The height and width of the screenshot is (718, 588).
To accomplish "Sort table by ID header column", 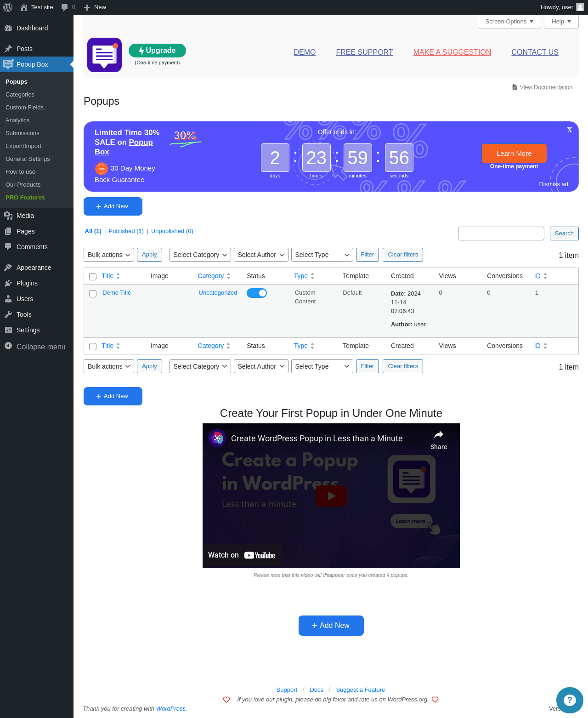I will pos(541,276).
